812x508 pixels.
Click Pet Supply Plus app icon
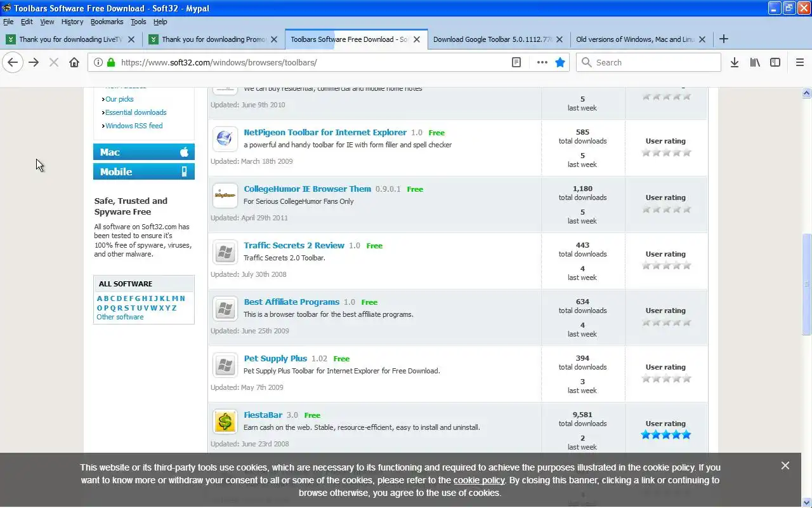pyautogui.click(x=225, y=365)
